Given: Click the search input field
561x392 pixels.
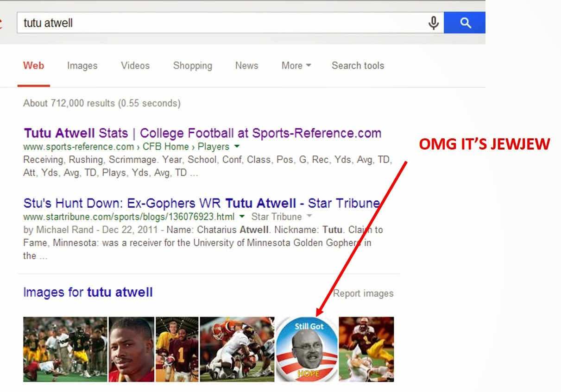Looking at the screenshot, I should (x=222, y=23).
